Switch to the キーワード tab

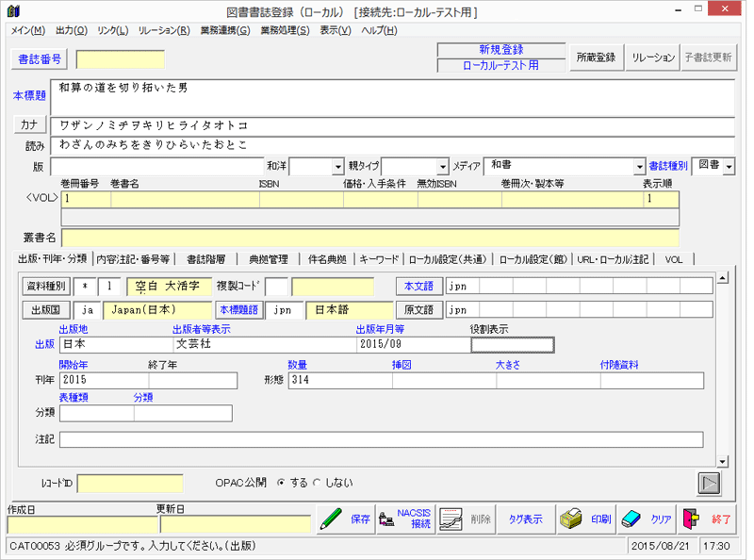coord(379,260)
